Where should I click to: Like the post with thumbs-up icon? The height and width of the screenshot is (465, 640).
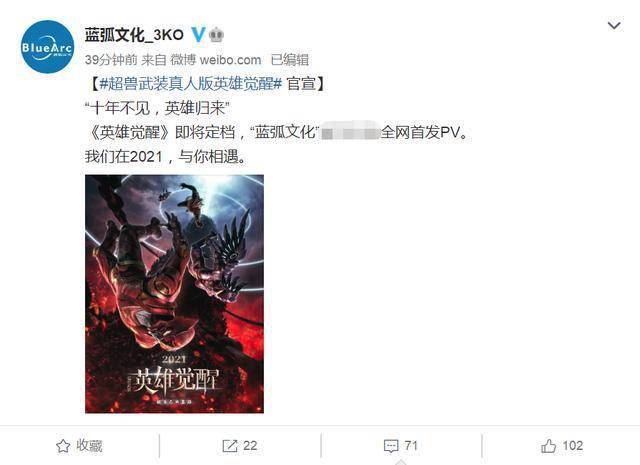tap(548, 446)
